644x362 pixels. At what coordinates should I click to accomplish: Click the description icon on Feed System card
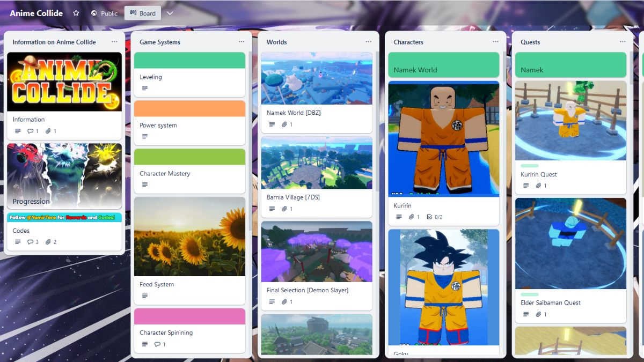coord(145,295)
